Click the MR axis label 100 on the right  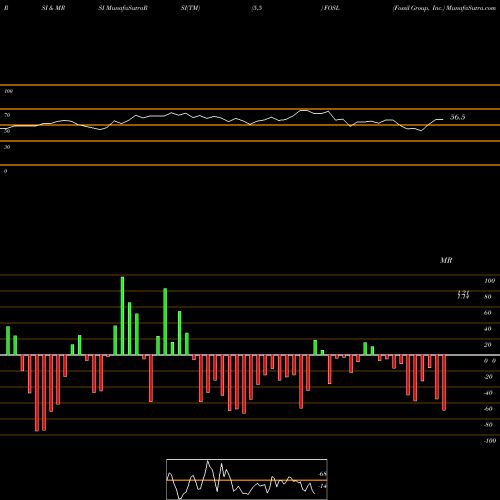pos(489,281)
